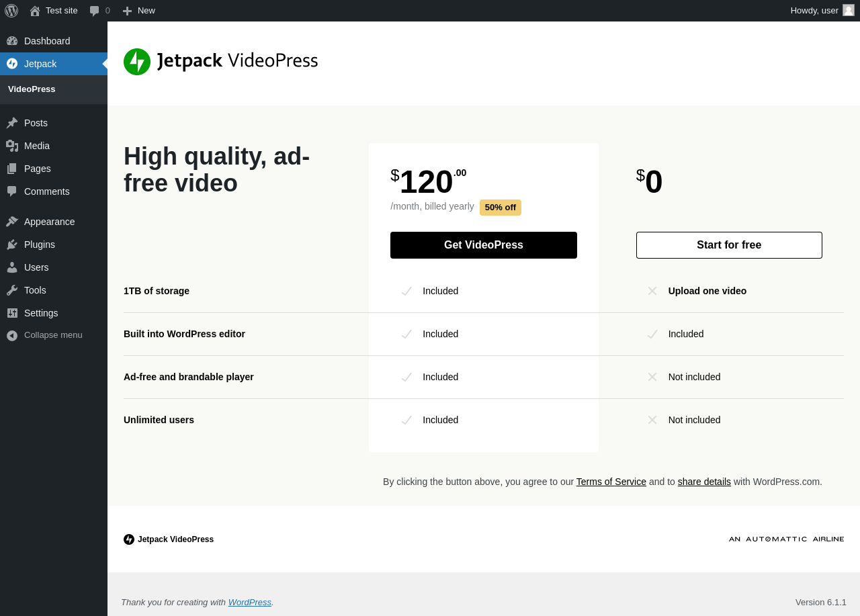Click the Dashboard gauge icon

coord(12,41)
